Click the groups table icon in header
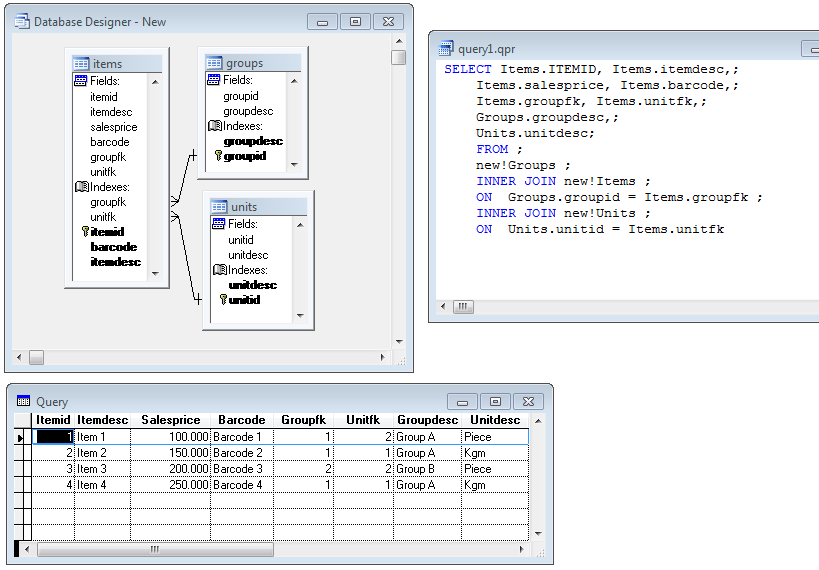The width and height of the screenshot is (819, 570). [214, 63]
